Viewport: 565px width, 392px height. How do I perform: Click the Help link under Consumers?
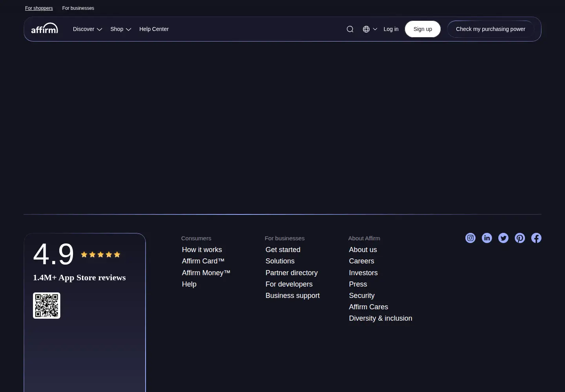click(189, 284)
